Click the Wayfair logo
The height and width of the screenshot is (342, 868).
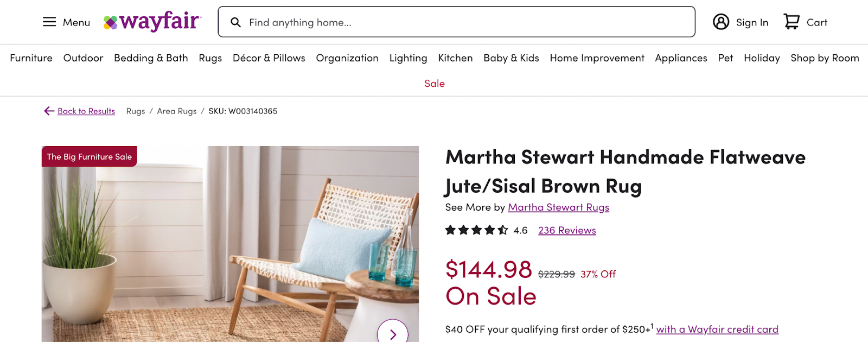point(152,22)
